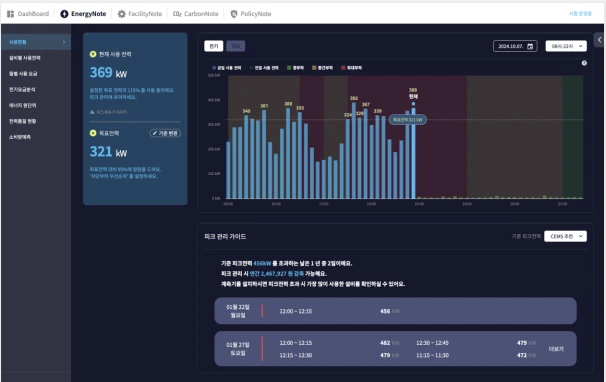Toggle the 전일 사용 전력 legend item
This screenshot has width=606, height=382.
(264, 68)
